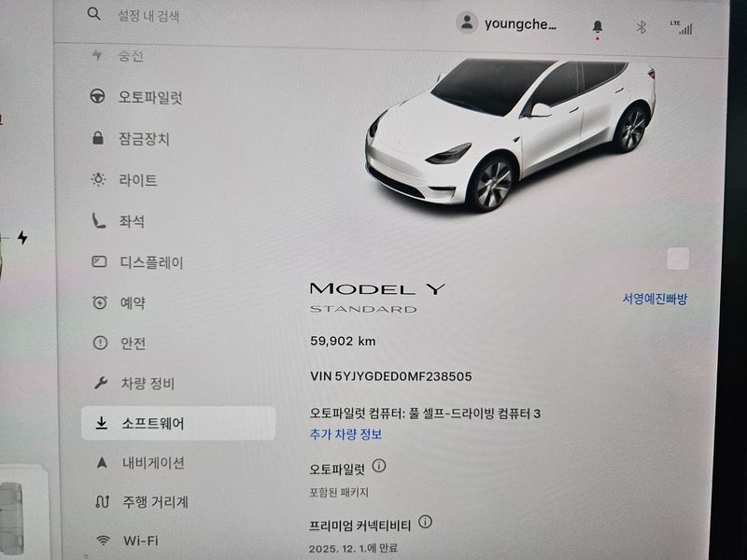Select the 소프트웨어 software menu item

click(178, 423)
